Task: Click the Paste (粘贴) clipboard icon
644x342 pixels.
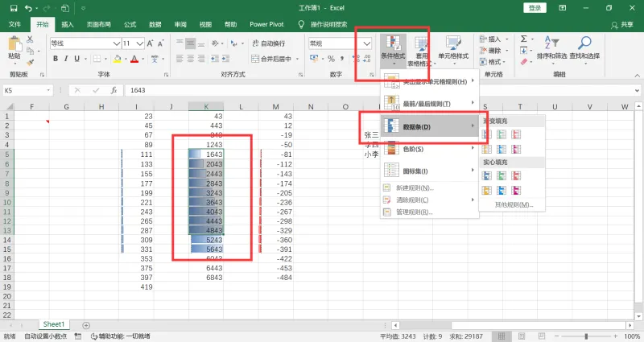Action: click(x=14, y=44)
